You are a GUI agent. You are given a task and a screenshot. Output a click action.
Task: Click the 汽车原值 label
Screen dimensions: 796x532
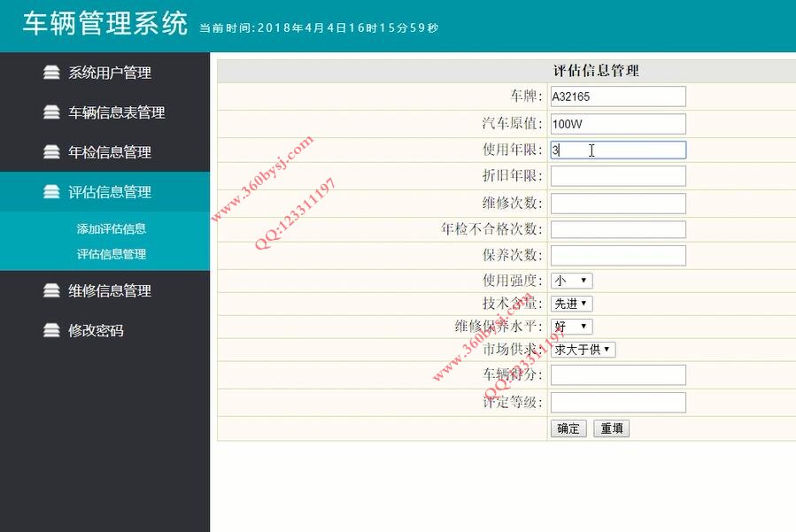513,123
